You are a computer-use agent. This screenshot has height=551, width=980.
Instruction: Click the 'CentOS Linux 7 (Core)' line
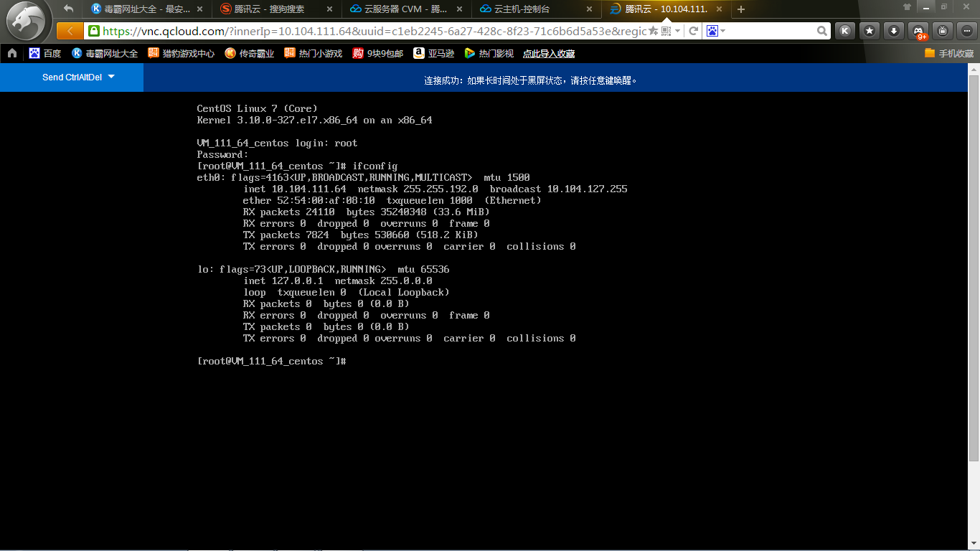(257, 108)
